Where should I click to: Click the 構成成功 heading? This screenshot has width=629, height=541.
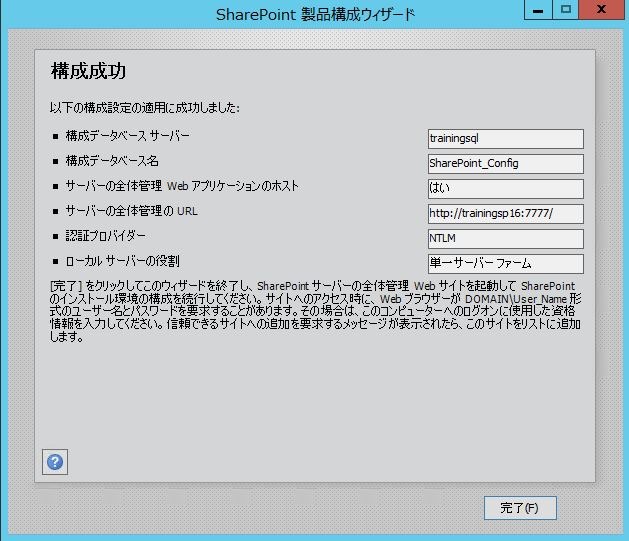pyautogui.click(x=88, y=71)
